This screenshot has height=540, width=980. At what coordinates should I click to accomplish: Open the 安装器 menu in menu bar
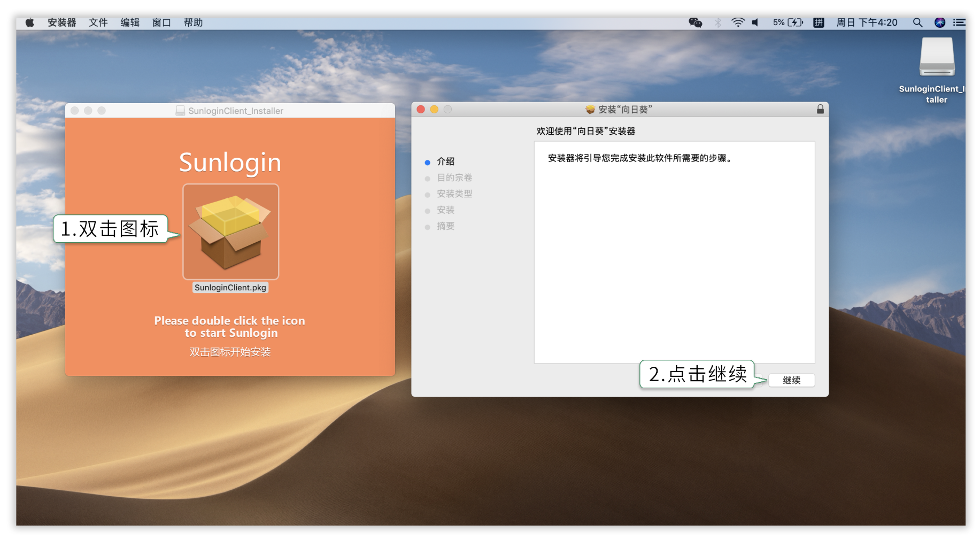(62, 22)
